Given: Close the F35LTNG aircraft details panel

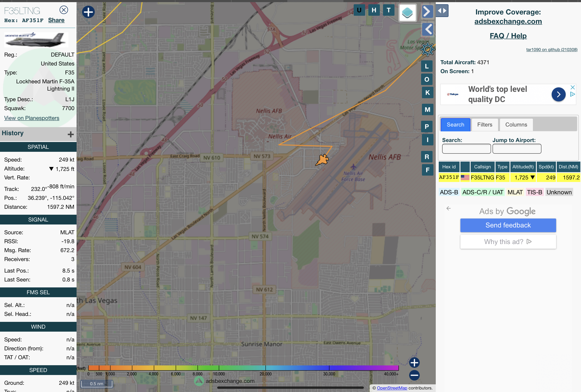Looking at the screenshot, I should coord(64,10).
